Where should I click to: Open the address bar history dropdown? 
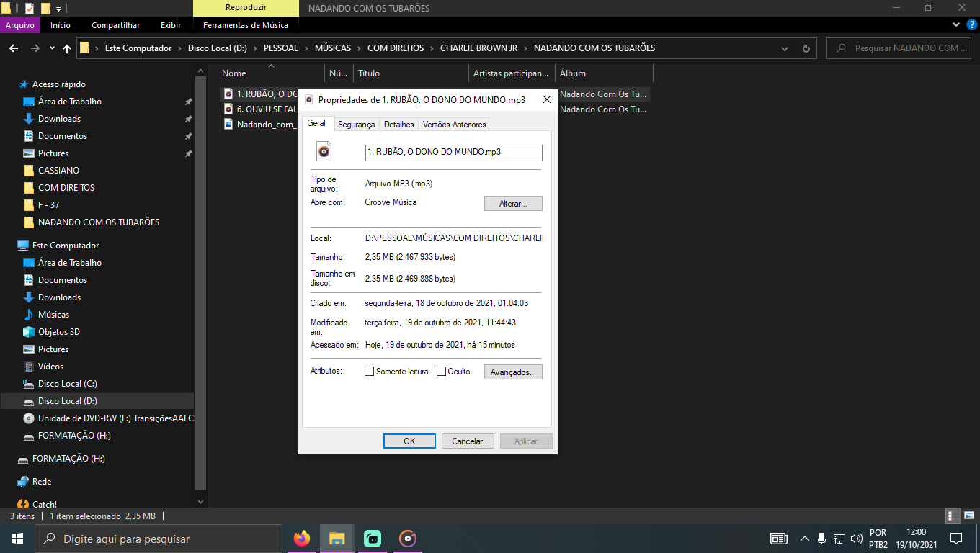click(785, 48)
